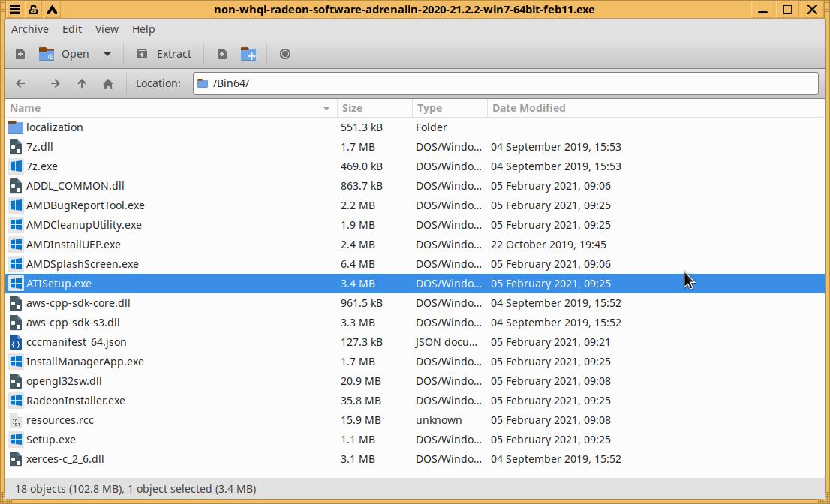
Task: Select the AMDInstallUEP.exe icon
Action: click(16, 244)
